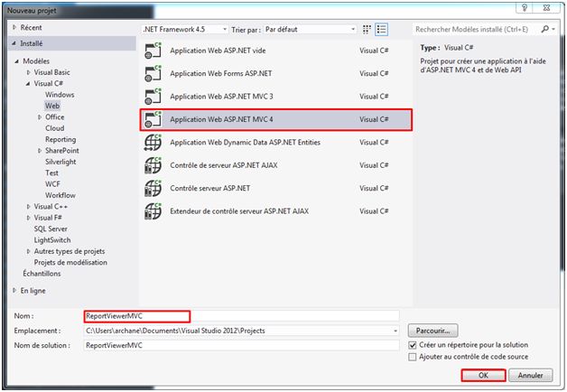Expand Autres types de projets node

(28, 252)
